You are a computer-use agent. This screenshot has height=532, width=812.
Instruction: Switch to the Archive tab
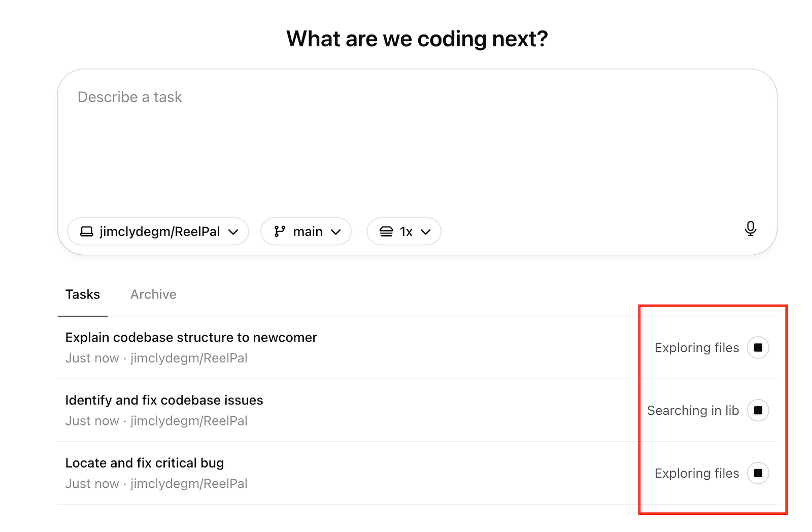click(x=153, y=294)
